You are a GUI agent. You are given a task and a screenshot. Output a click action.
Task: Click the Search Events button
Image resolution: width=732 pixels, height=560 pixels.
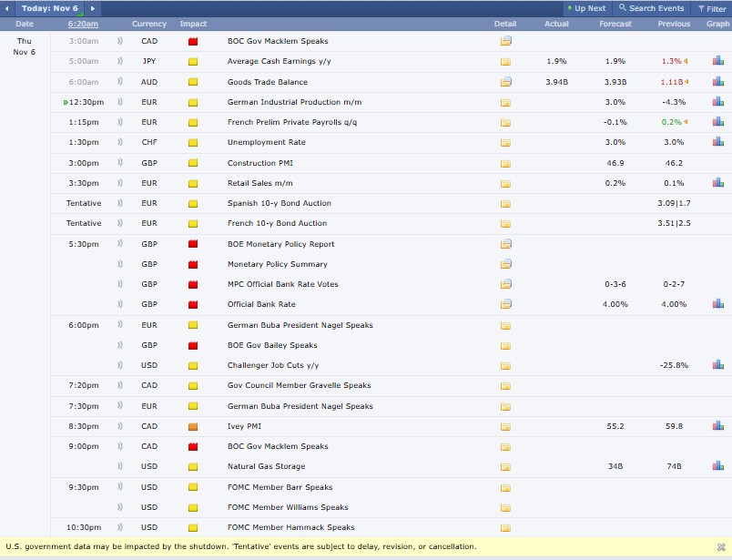651,8
